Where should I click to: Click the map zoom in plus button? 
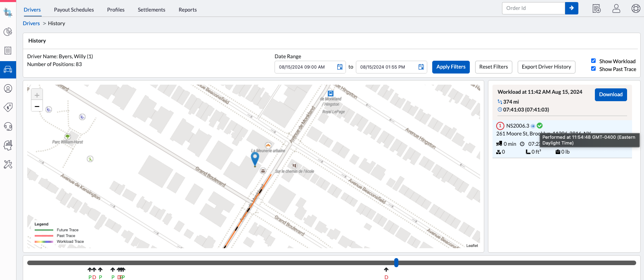[x=37, y=95]
